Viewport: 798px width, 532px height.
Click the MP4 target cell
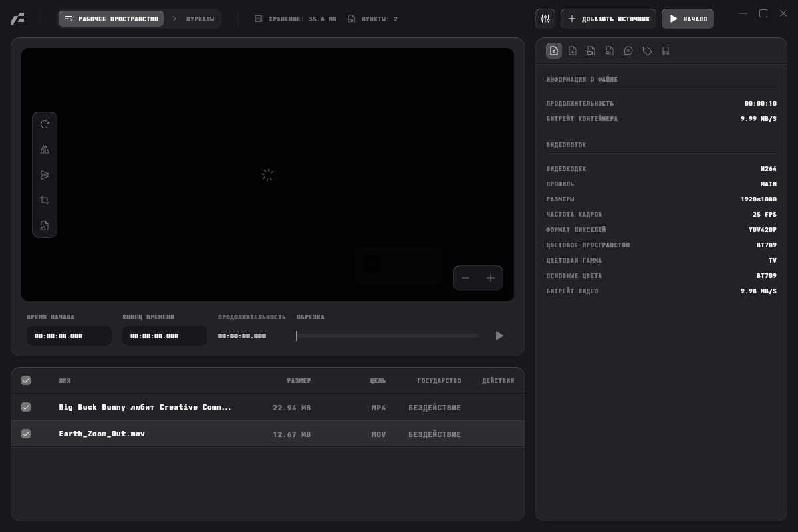[378, 408]
